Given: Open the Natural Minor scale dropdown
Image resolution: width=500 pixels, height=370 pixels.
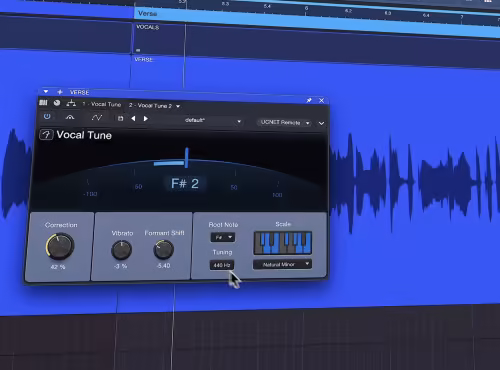Looking at the screenshot, I should pyautogui.click(x=282, y=265).
